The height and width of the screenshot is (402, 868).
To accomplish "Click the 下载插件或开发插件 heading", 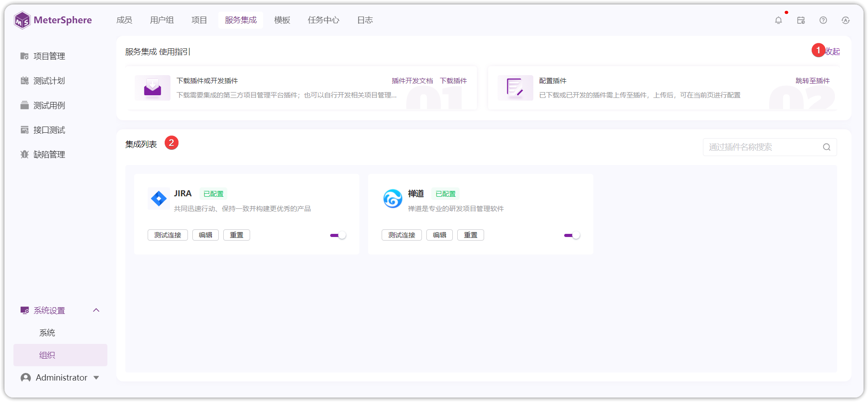I will (207, 80).
